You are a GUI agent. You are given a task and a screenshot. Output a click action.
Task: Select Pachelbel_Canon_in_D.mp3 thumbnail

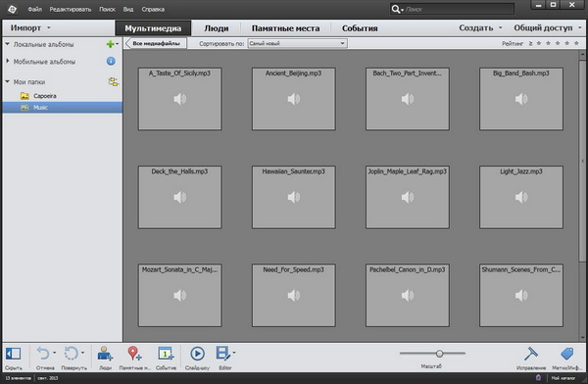pyautogui.click(x=408, y=296)
